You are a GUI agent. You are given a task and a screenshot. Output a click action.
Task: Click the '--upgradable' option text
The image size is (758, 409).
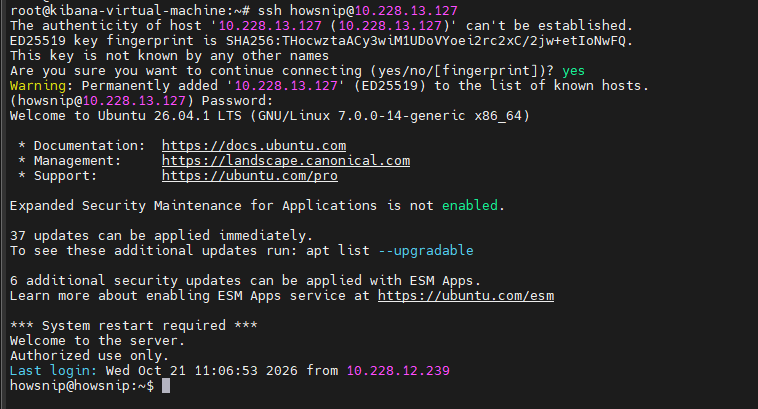pyautogui.click(x=425, y=250)
